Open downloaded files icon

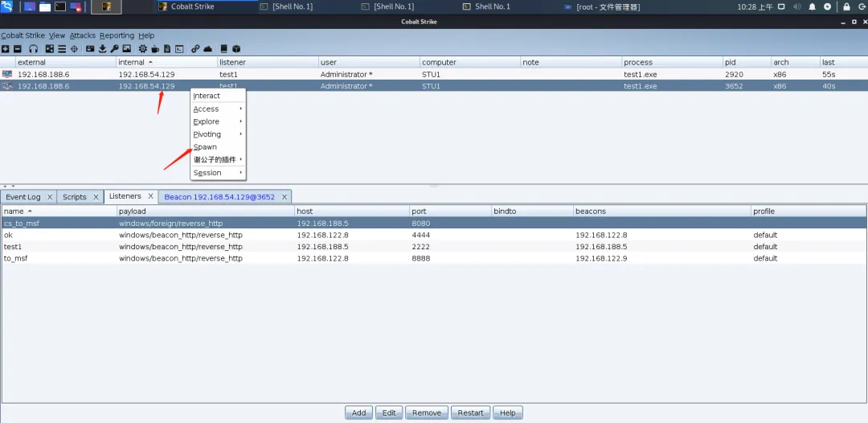[102, 49]
